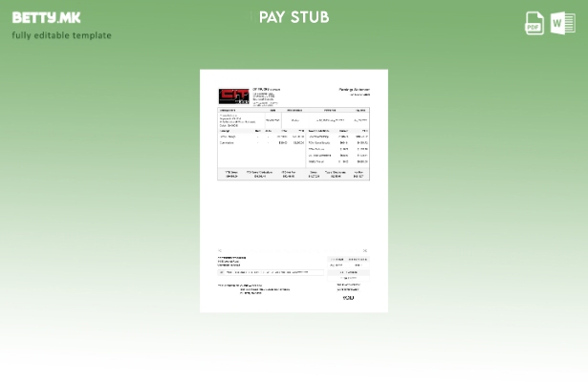Select the Earnings Statement heading
The image size is (588, 382).
coord(354,89)
